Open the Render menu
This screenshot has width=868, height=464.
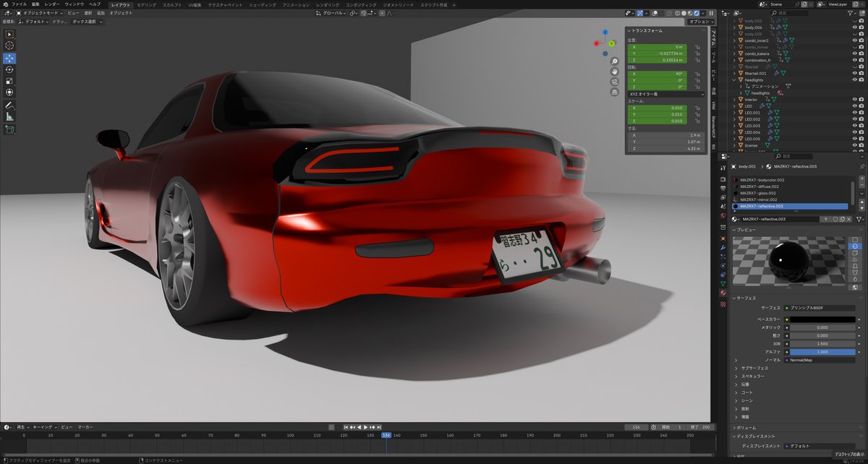pos(53,4)
